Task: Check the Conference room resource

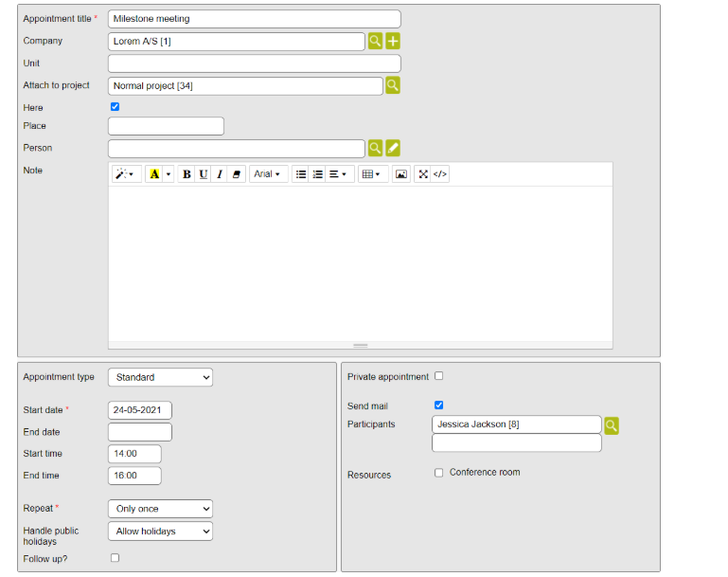Action: (x=438, y=473)
